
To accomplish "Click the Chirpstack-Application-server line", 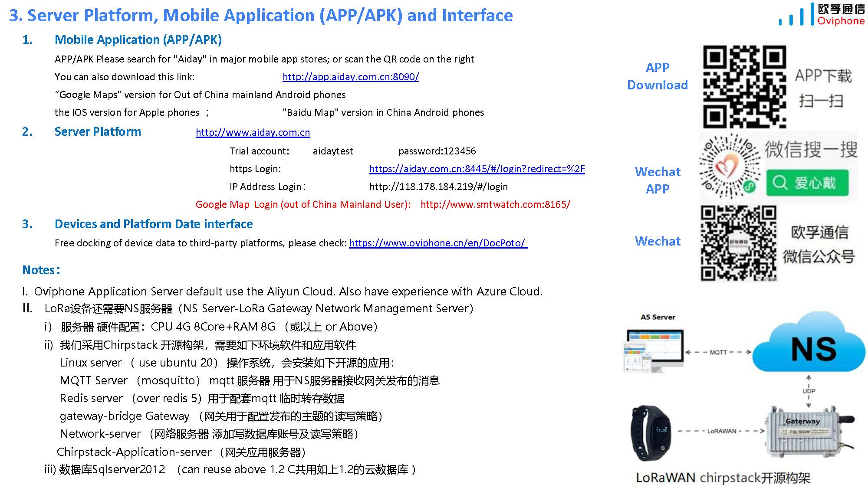I will click(182, 452).
